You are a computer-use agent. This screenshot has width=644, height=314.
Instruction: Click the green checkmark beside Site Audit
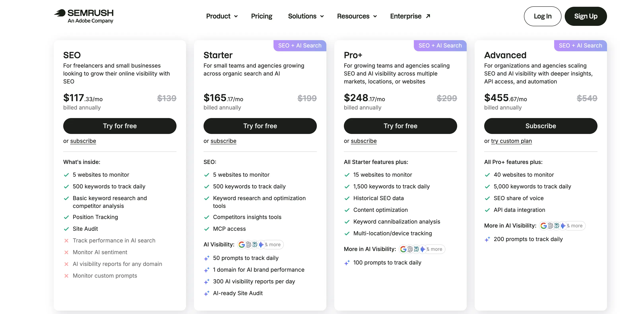[66, 229]
